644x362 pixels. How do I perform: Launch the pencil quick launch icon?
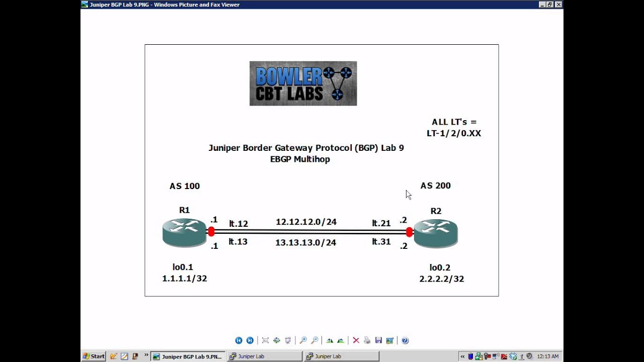click(113, 356)
